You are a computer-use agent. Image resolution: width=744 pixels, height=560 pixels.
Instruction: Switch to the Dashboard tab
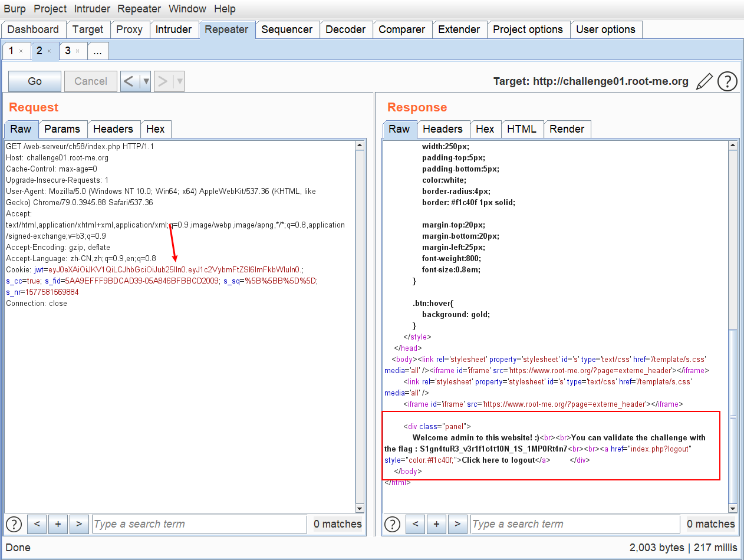(x=33, y=29)
